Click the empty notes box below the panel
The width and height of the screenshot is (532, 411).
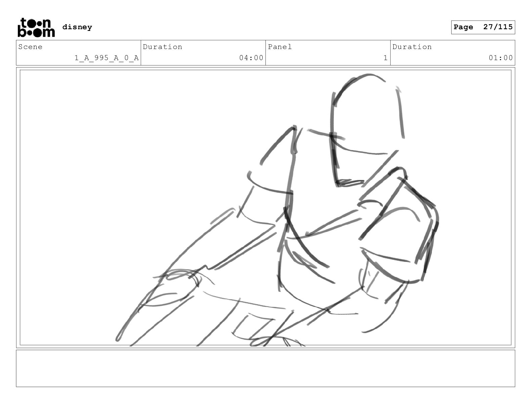point(266,368)
